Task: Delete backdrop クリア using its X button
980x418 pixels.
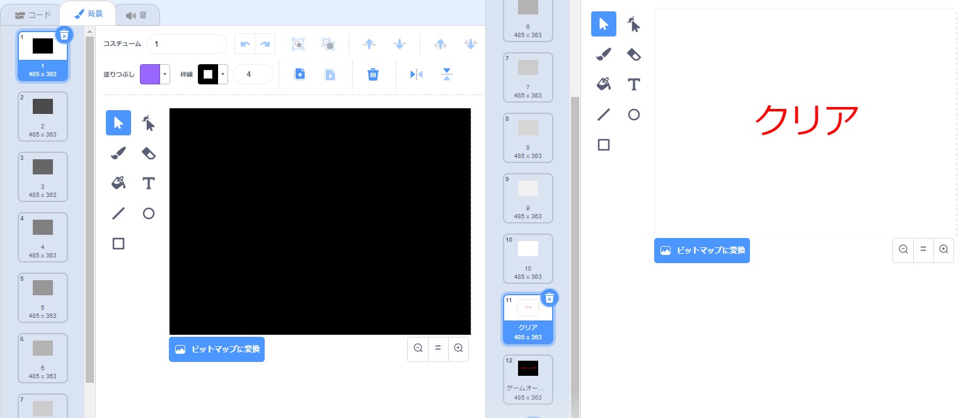Action: click(550, 298)
